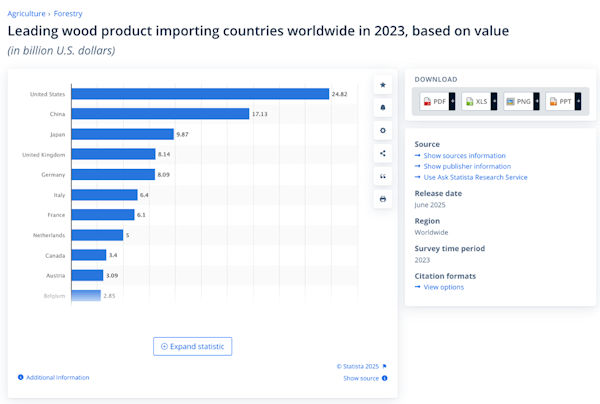Open Show sources information link

464,156
